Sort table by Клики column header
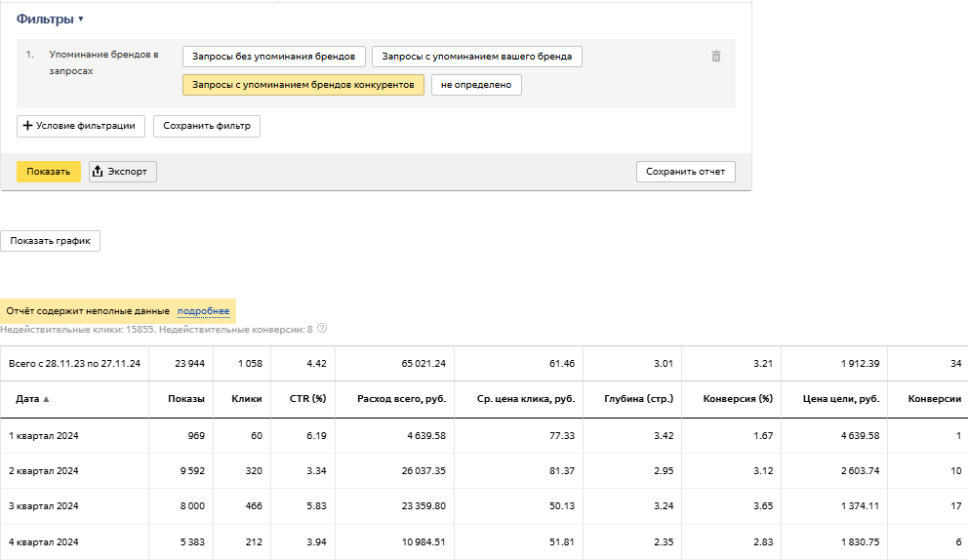 tap(246, 399)
